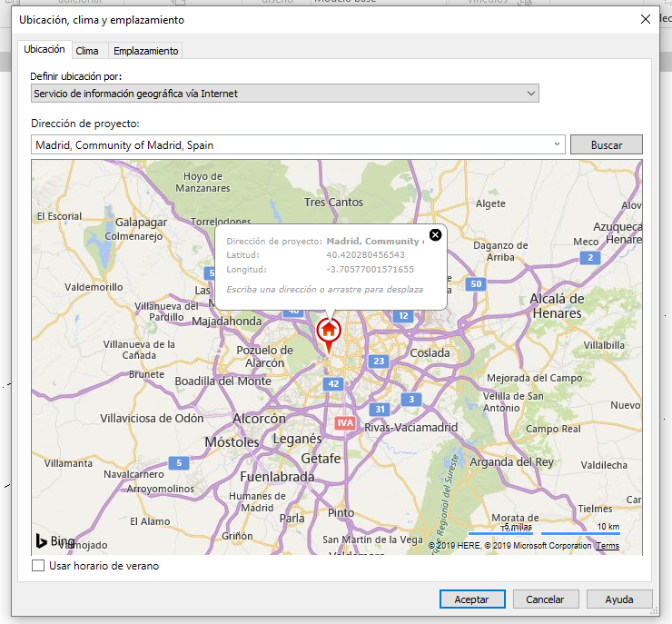The height and width of the screenshot is (624, 672).
Task: Click the Latitud value 40.420280456543
Action: tap(366, 255)
